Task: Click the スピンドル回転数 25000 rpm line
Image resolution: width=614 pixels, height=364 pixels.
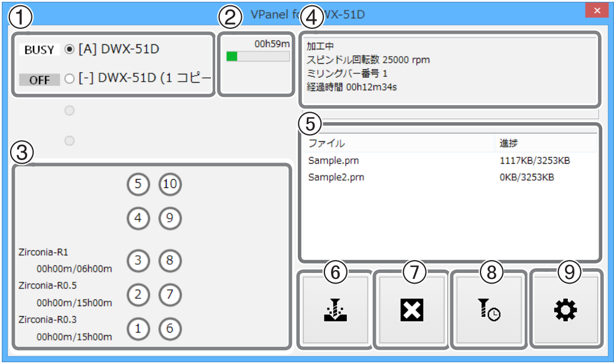Action: (368, 60)
